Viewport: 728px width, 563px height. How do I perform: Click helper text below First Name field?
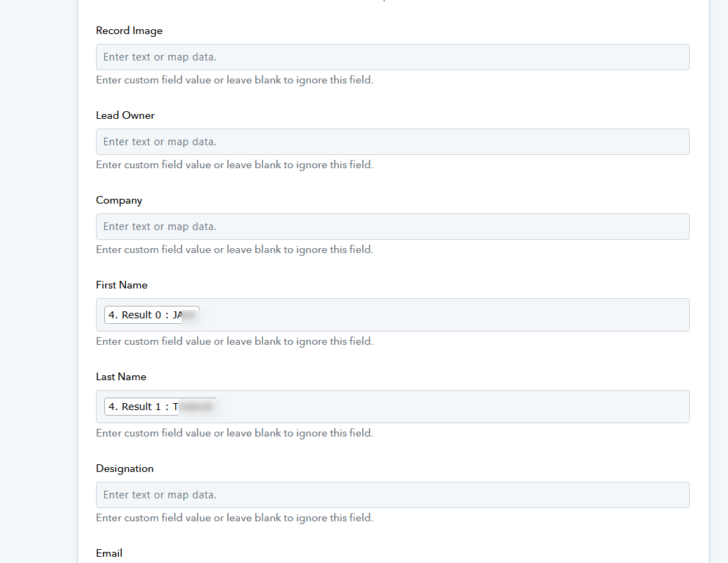click(234, 341)
